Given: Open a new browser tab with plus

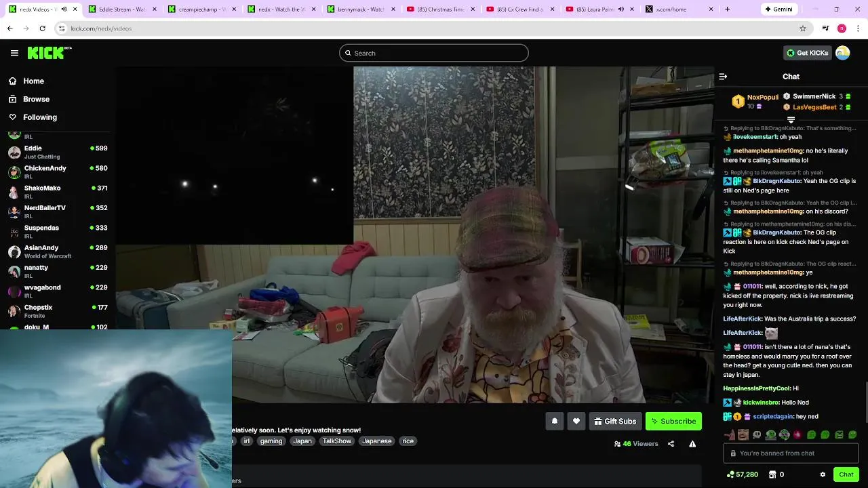Looking at the screenshot, I should tap(727, 9).
